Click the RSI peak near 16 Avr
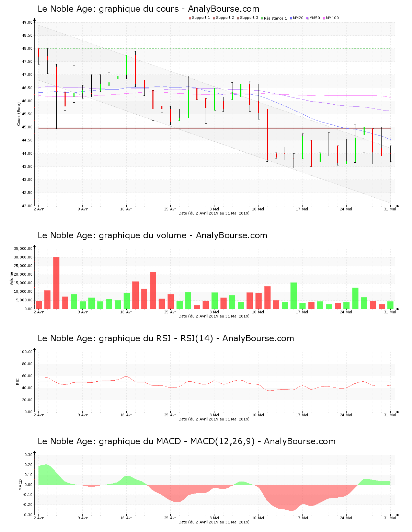The height and width of the screenshot is (532, 412). tap(126, 377)
